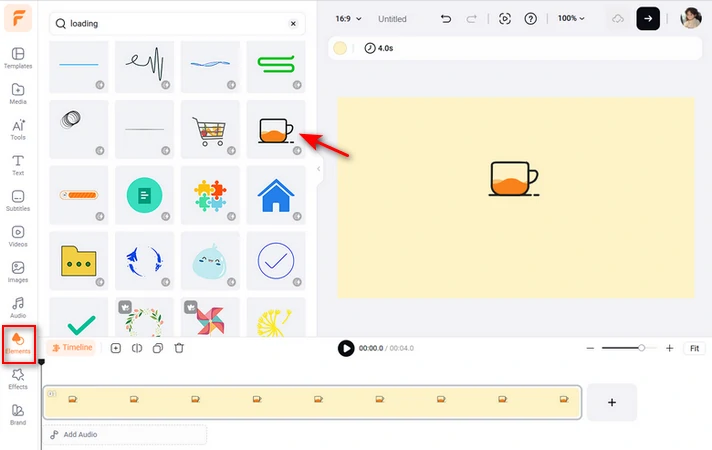Click the black export arrow button
This screenshot has height=450, width=712.
[648, 19]
